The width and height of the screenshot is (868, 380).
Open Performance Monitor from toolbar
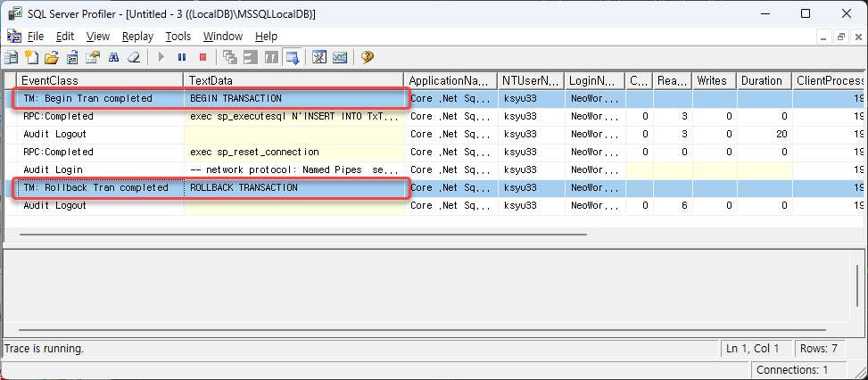(x=340, y=57)
